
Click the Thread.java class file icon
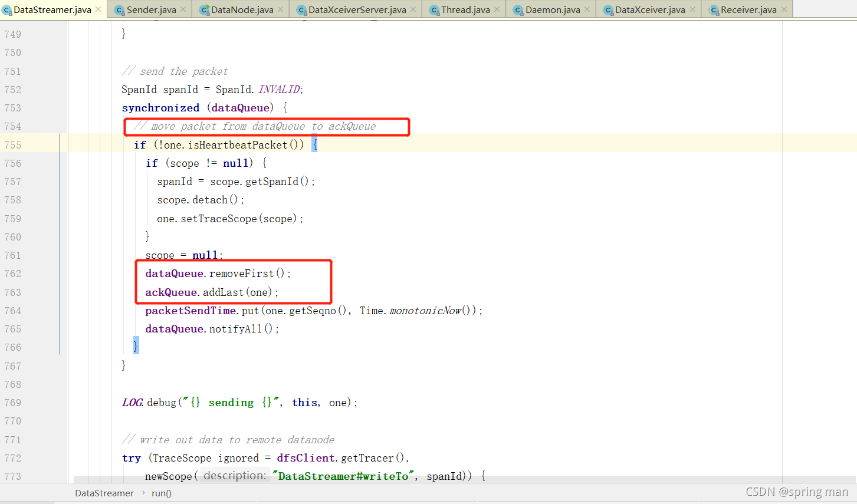coord(434,10)
